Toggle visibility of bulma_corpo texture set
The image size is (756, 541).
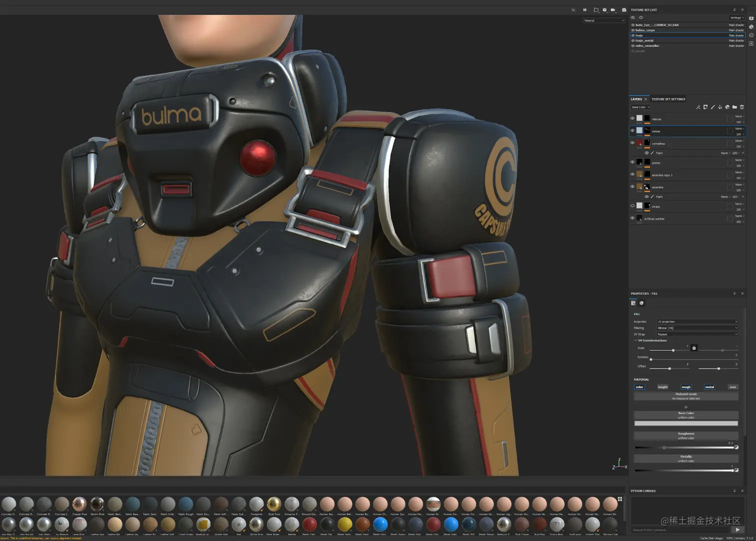pyautogui.click(x=633, y=30)
